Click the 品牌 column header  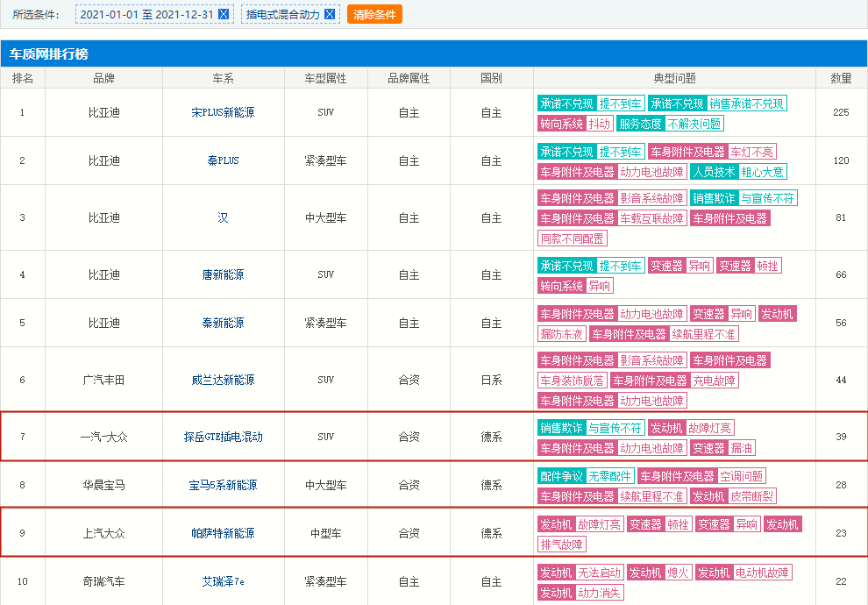pyautogui.click(x=104, y=78)
